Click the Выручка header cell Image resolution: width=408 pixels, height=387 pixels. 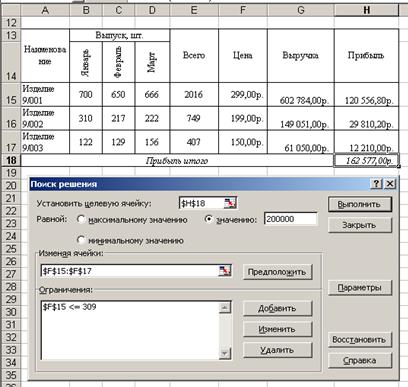tap(301, 56)
